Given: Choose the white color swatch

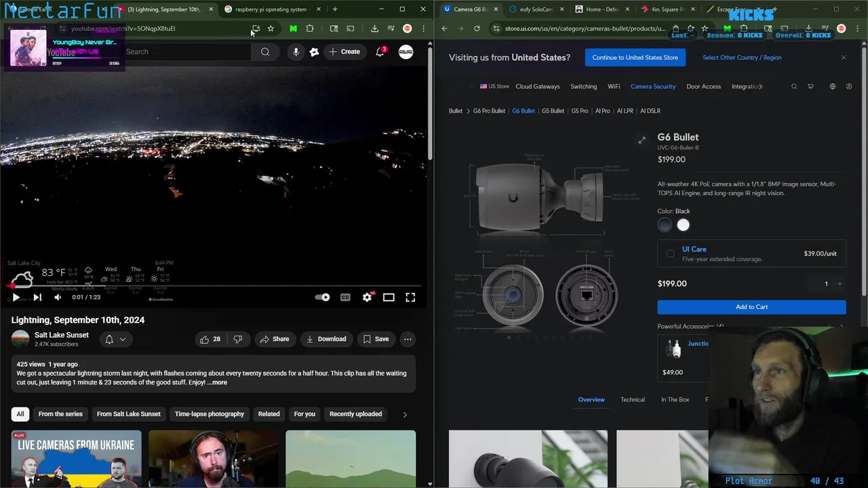Looking at the screenshot, I should [684, 225].
